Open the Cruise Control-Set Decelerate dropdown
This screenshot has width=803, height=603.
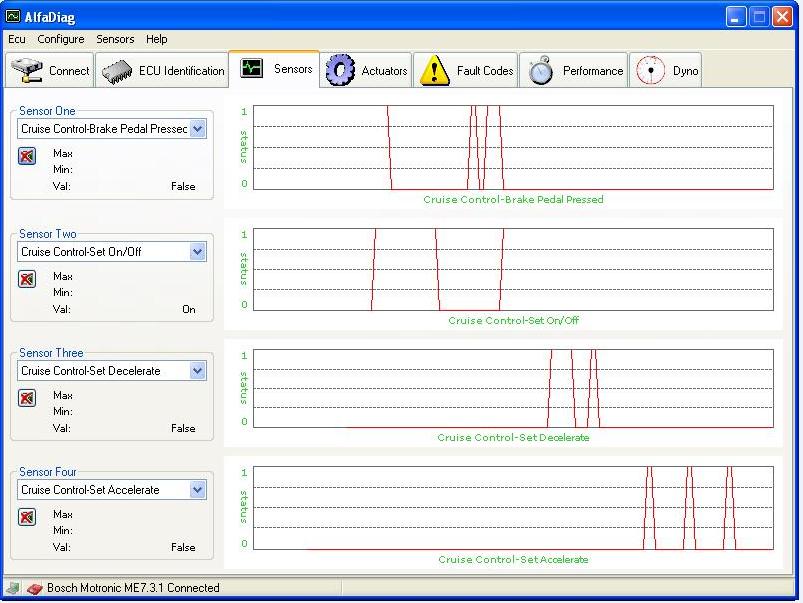[x=197, y=371]
